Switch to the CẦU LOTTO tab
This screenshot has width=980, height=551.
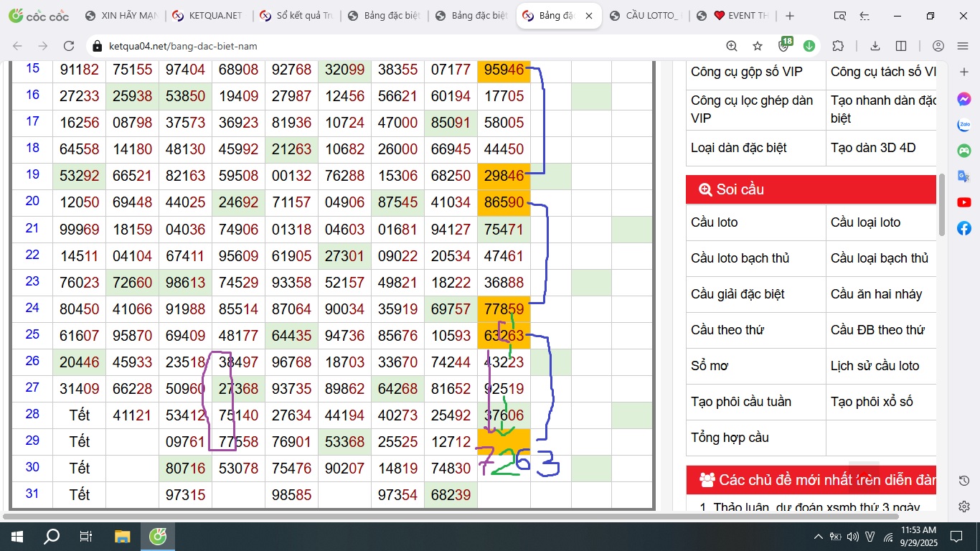646,16
